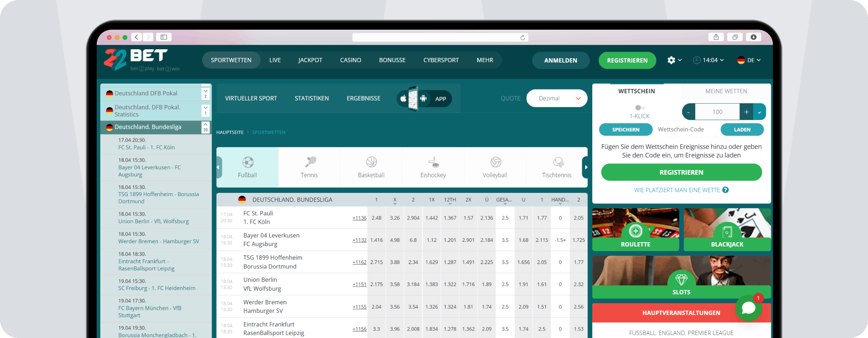This screenshot has height=338, width=868.
Task: Expand the X column chevron
Action: (395, 204)
